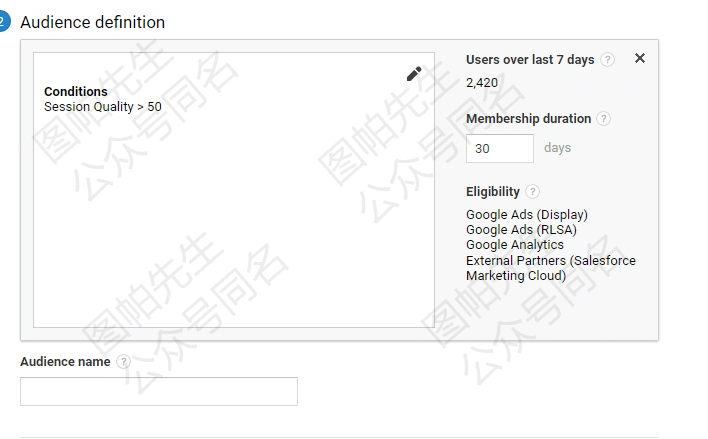Image resolution: width=708 pixels, height=439 pixels.
Task: Click the Membership duration label
Action: [528, 119]
